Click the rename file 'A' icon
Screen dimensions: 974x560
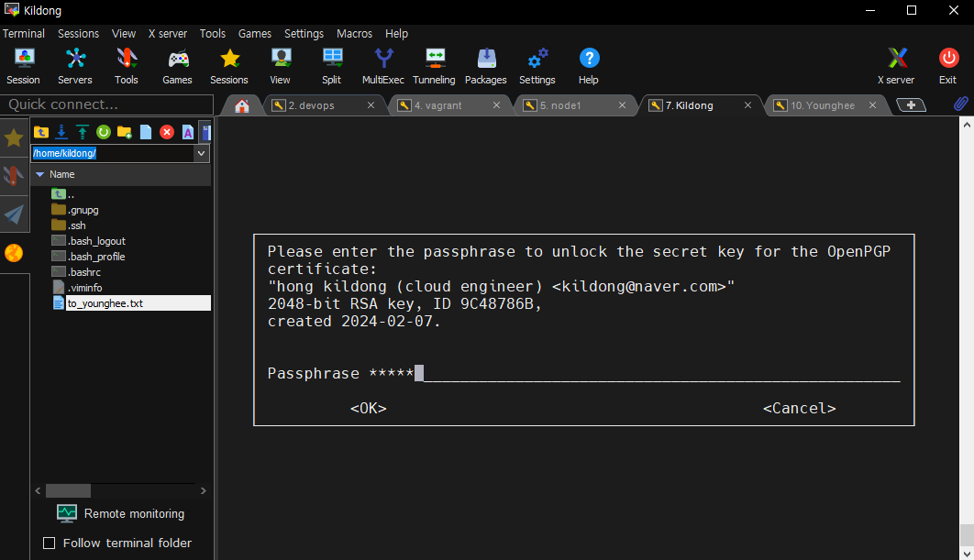[188, 132]
